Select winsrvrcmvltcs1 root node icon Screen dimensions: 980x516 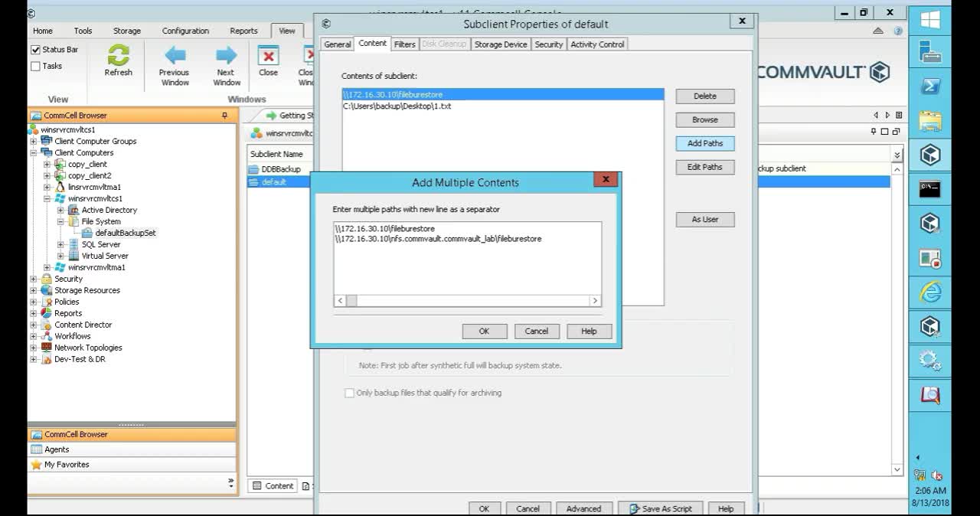pyautogui.click(x=33, y=129)
